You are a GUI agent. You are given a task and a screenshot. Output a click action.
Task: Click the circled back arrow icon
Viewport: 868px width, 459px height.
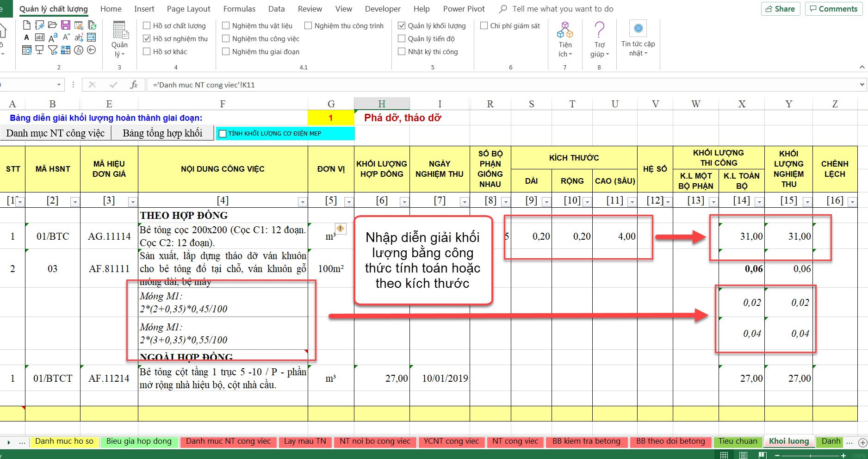coord(92,50)
